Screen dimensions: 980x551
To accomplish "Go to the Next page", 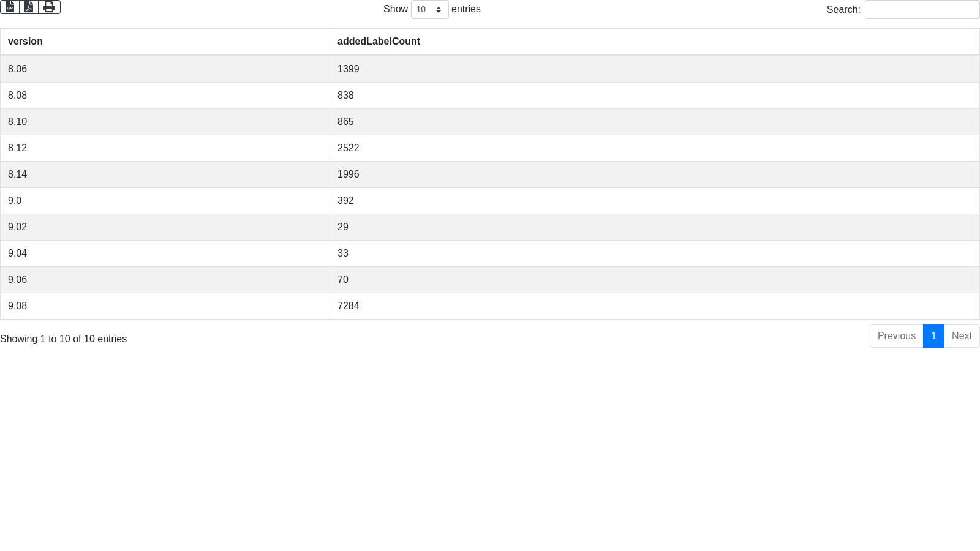I will tap(962, 336).
